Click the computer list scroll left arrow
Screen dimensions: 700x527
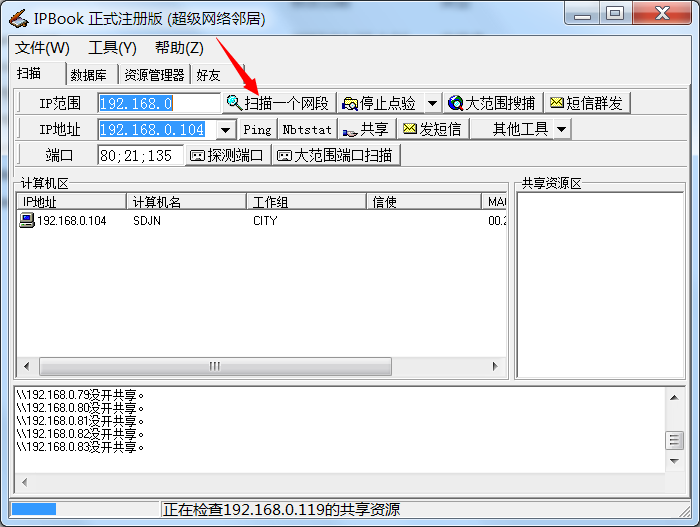tap(27, 366)
